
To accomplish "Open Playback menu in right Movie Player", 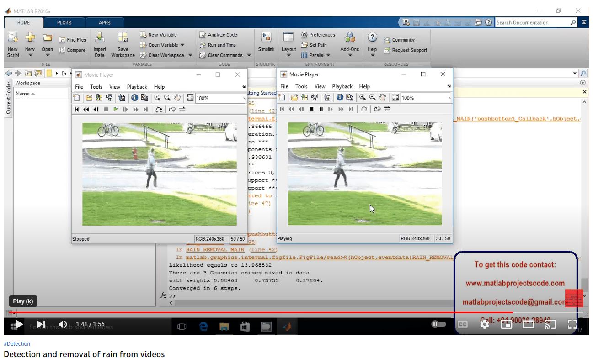I will [342, 86].
